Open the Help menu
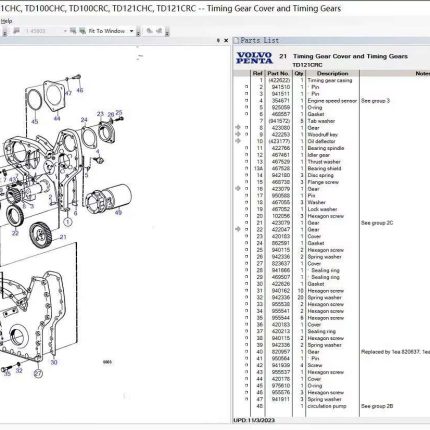The image size is (430, 430). pos(6,21)
